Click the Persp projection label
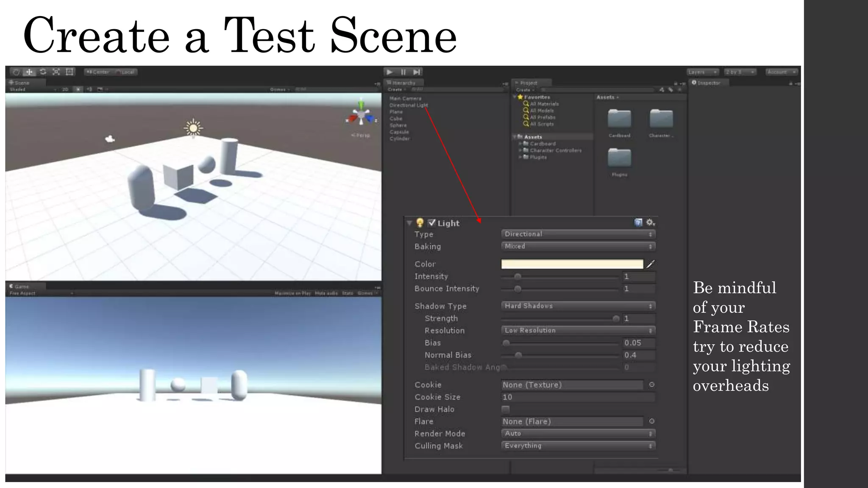 tap(361, 136)
